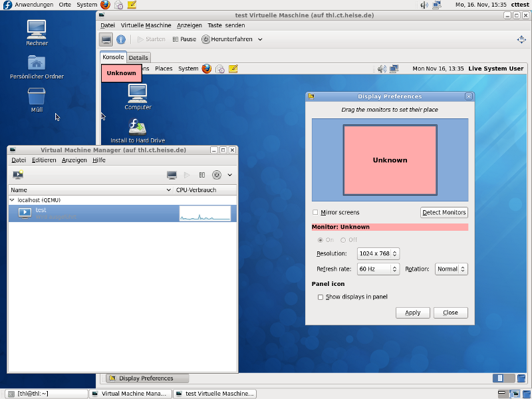Viewport: 532px width, 399px height.
Task: Switch VM window to fullscreen mode icon
Action: coord(521,39)
